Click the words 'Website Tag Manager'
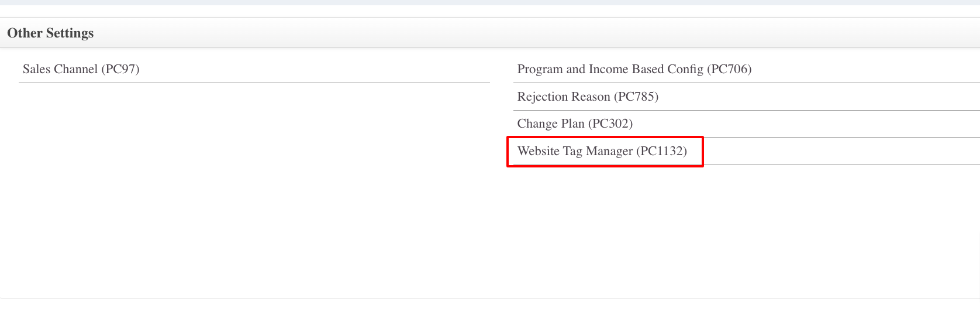Screen dimensions: 980x322 tap(575, 151)
